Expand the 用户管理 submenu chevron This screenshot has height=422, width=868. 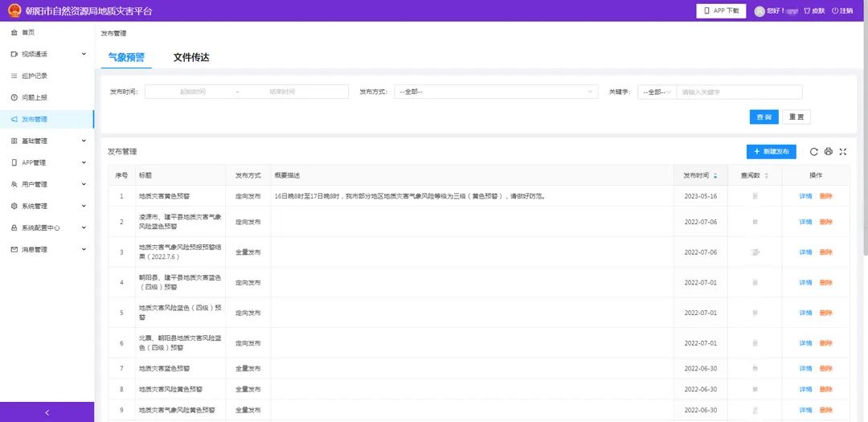84,184
